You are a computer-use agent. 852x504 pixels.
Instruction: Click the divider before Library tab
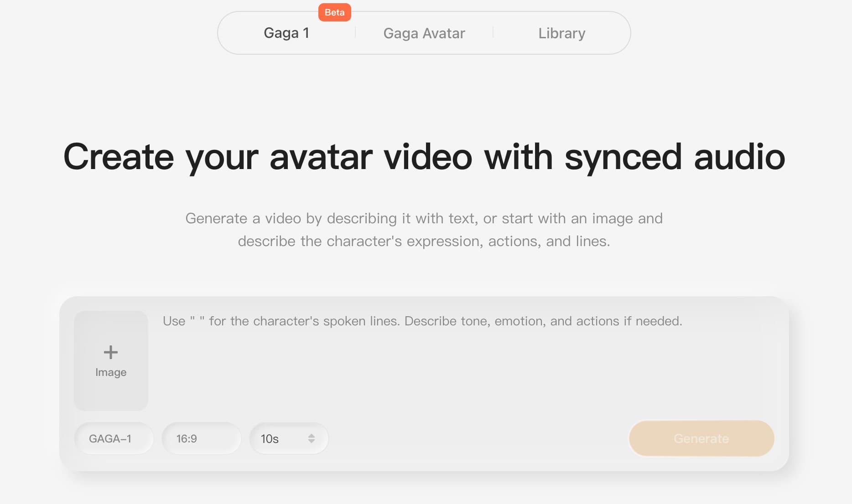(x=493, y=32)
